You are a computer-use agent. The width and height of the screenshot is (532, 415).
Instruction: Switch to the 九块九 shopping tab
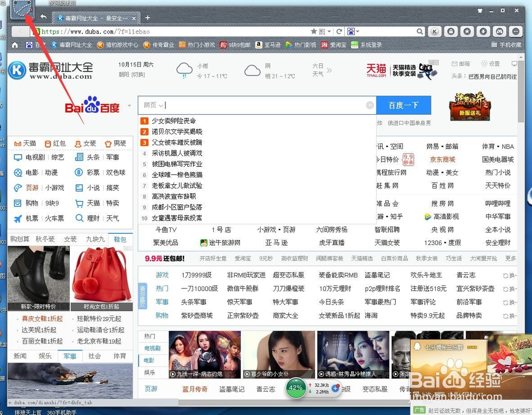tap(95, 239)
